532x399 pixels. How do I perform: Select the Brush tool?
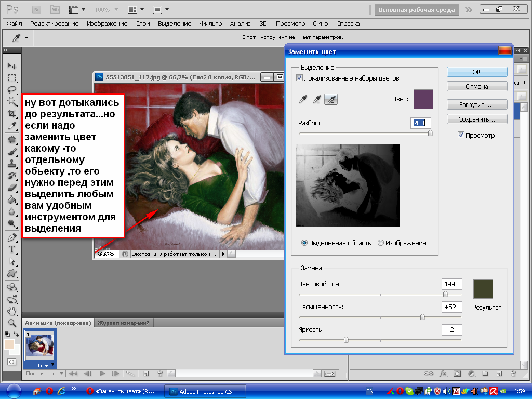(12, 152)
